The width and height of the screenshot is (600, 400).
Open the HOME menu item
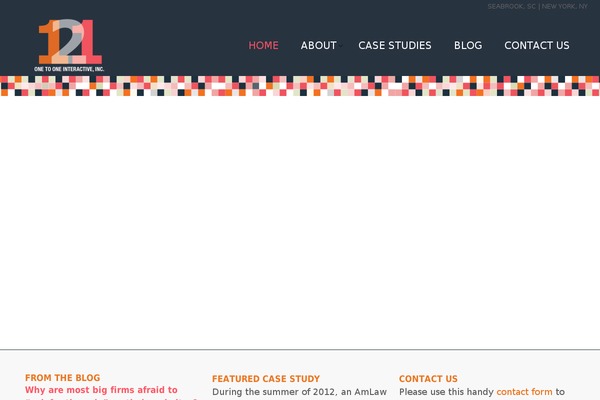tap(263, 46)
